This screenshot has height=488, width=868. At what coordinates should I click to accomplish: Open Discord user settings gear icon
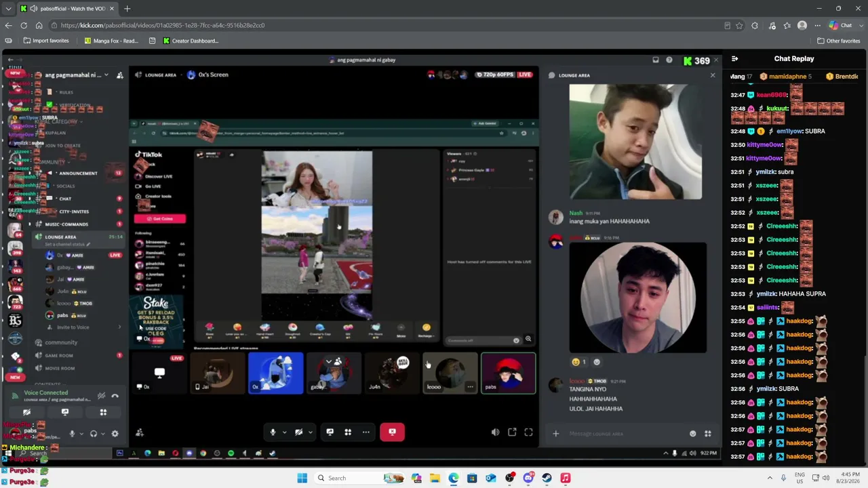(115, 434)
